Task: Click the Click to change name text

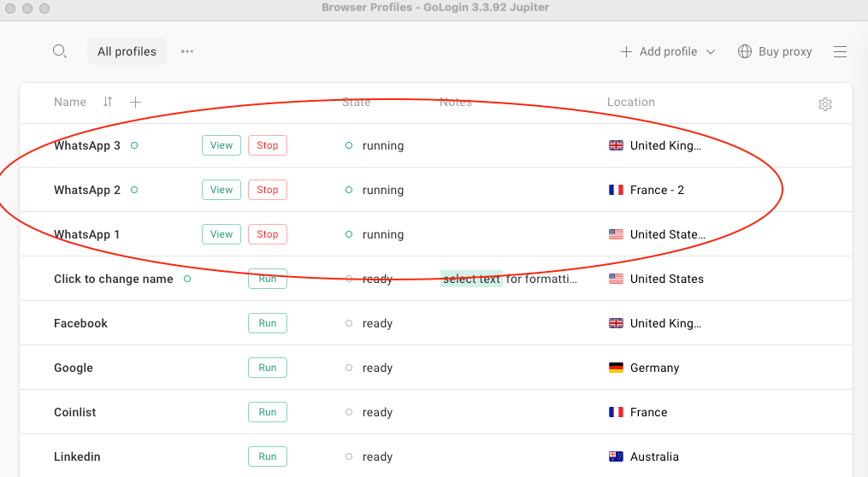Action: [114, 279]
